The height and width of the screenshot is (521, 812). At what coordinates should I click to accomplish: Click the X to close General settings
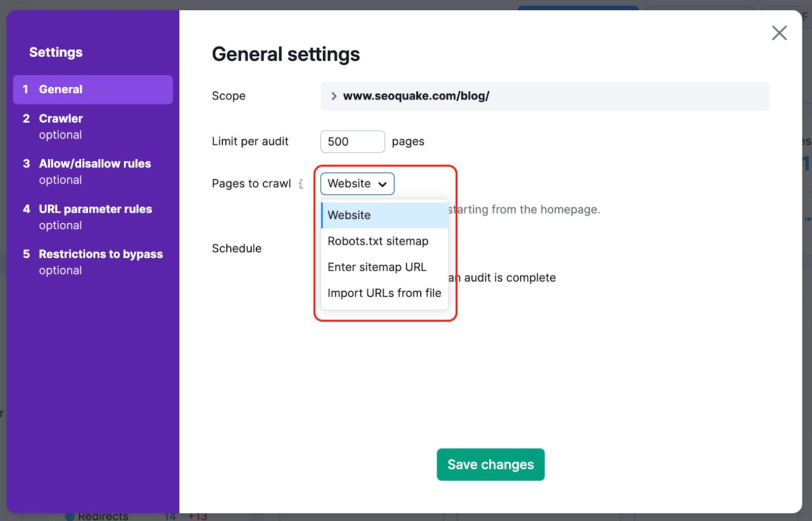tap(779, 32)
